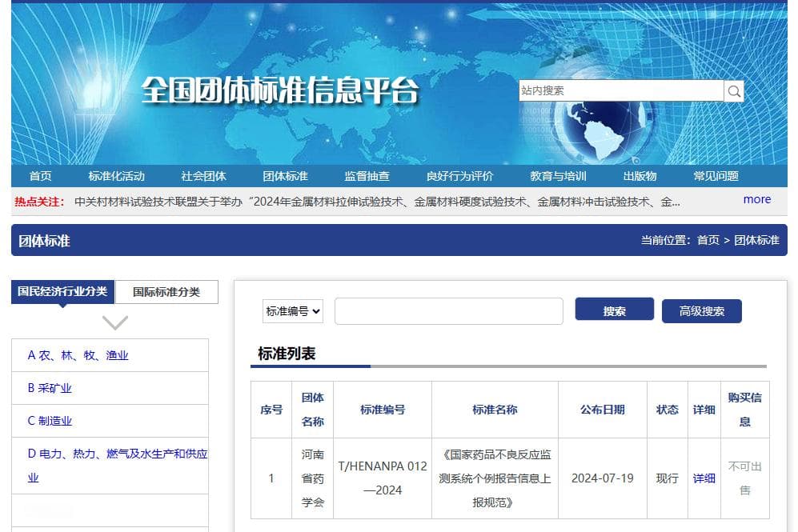This screenshot has height=532, width=798.
Task: Open the 标准编号 search type dropdown
Action: click(x=293, y=311)
